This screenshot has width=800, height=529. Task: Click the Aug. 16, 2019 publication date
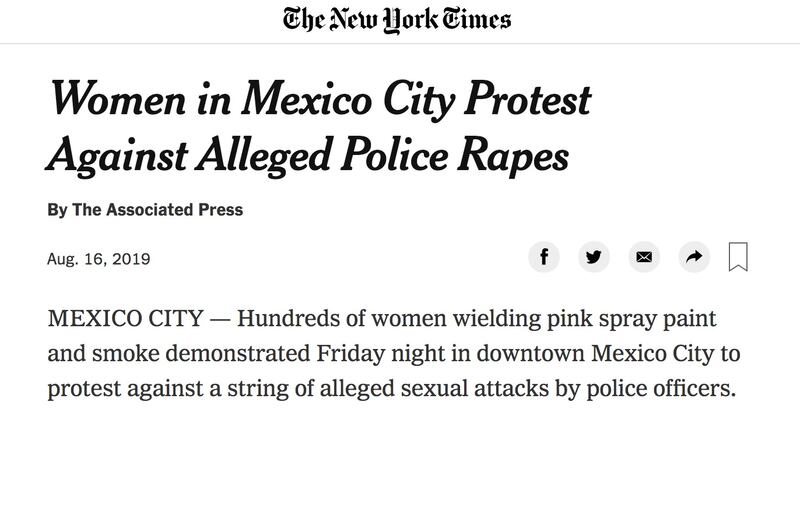[99, 259]
